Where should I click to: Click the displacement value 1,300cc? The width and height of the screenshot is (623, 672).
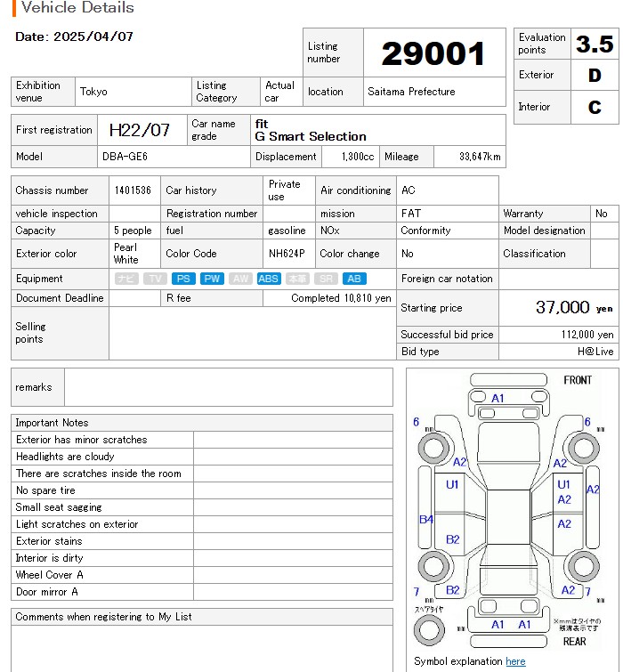click(x=358, y=157)
